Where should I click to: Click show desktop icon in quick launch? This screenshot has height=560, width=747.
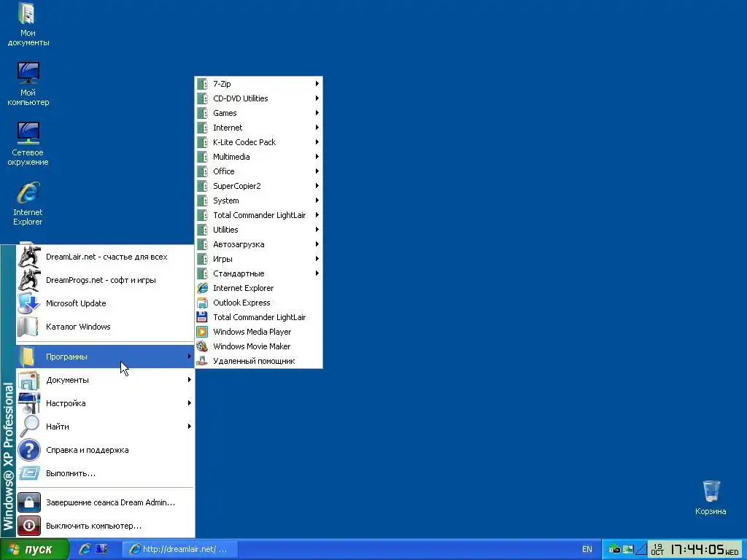(101, 549)
